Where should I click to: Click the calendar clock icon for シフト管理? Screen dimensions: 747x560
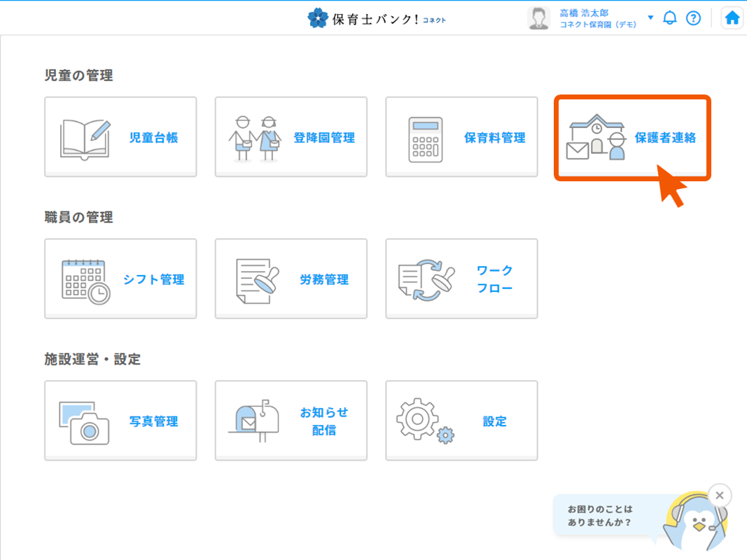(85, 280)
